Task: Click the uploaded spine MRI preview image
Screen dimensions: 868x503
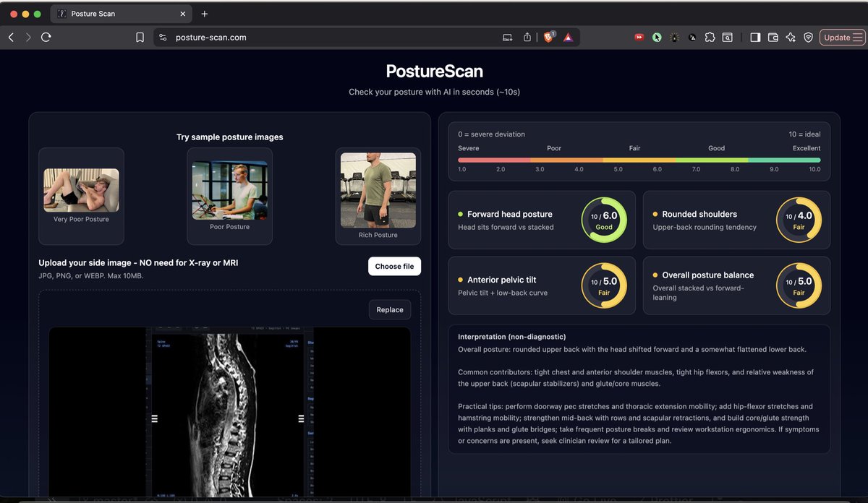Action: tap(229, 412)
